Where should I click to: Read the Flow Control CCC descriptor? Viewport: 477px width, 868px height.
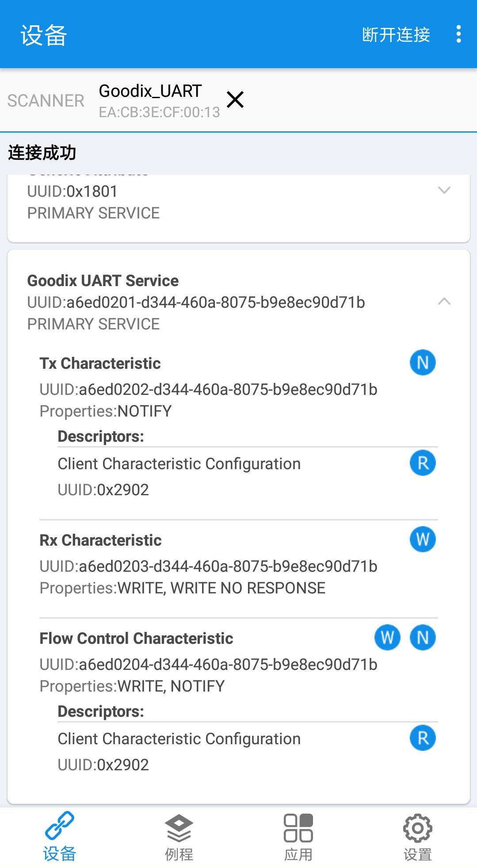423,738
